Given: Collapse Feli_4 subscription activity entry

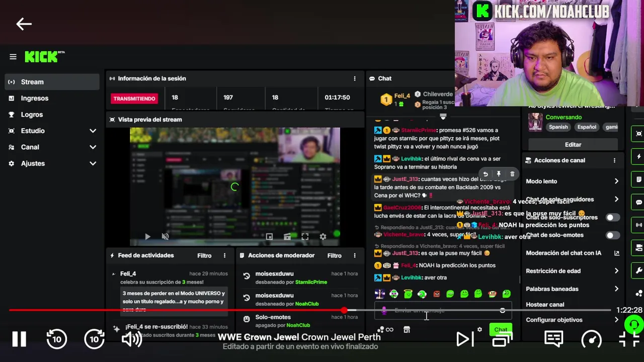Looking at the screenshot, I should [x=114, y=274].
